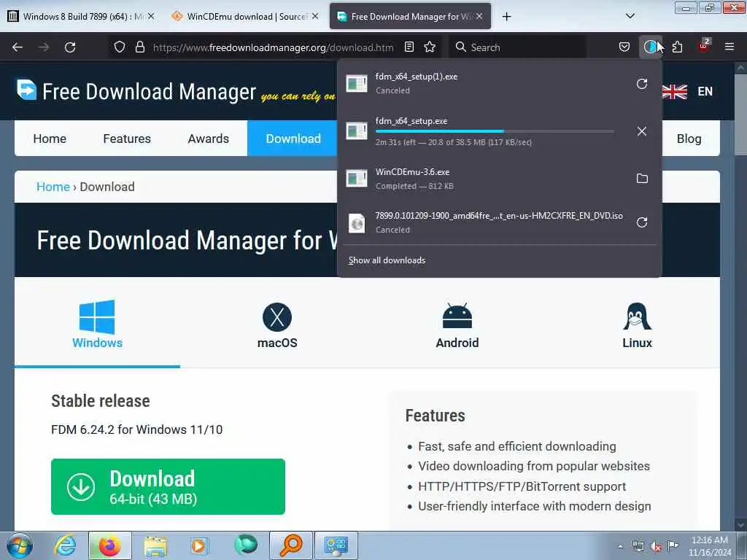Click the fdm_x64_setup.exe progress bar
The height and width of the screenshot is (560, 747).
click(495, 131)
